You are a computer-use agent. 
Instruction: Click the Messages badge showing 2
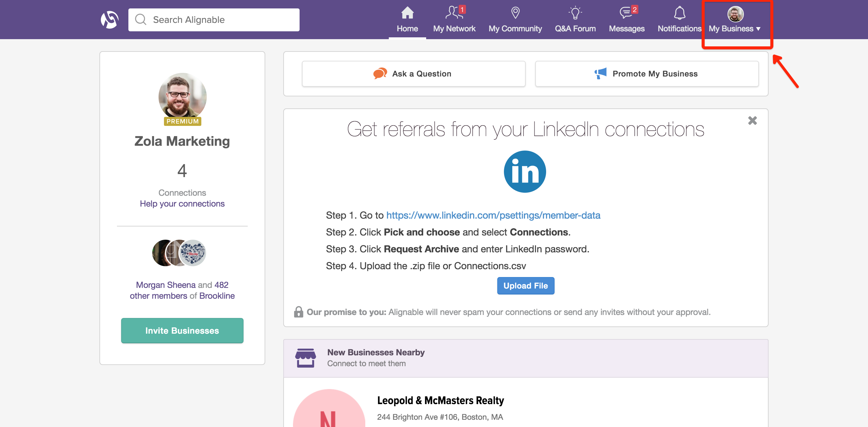tap(634, 10)
